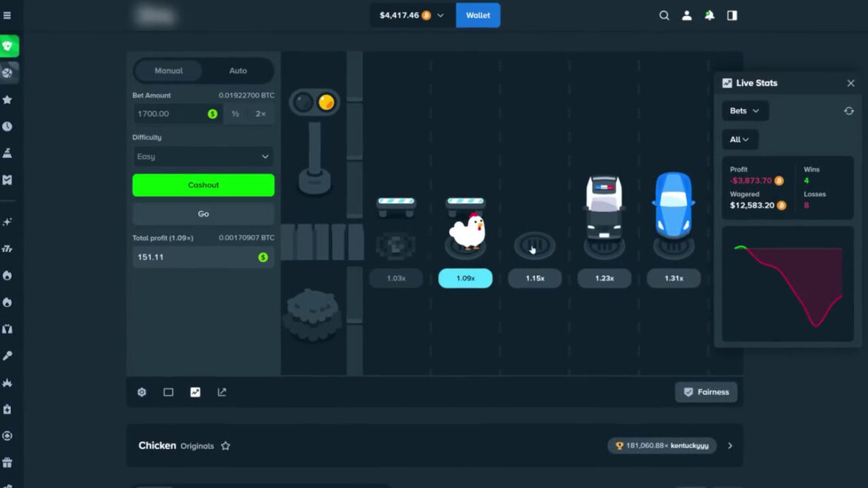This screenshot has height=488, width=868.
Task: Open game settings gear icon
Action: pyautogui.click(x=142, y=392)
